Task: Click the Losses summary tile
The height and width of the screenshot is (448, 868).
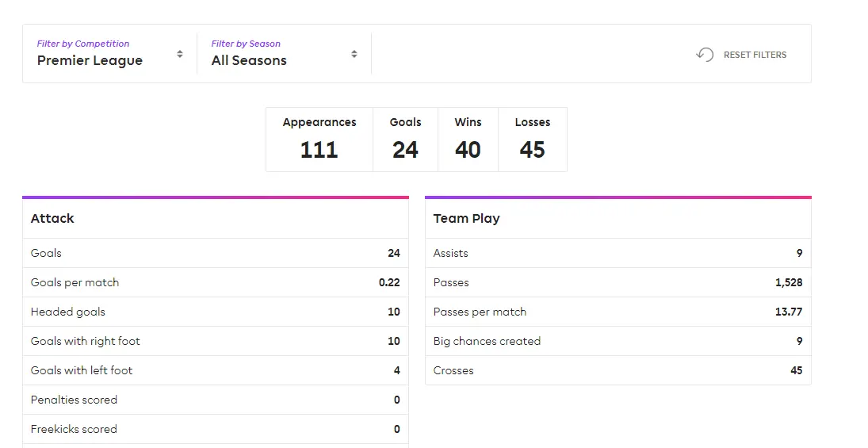Action: [x=532, y=140]
